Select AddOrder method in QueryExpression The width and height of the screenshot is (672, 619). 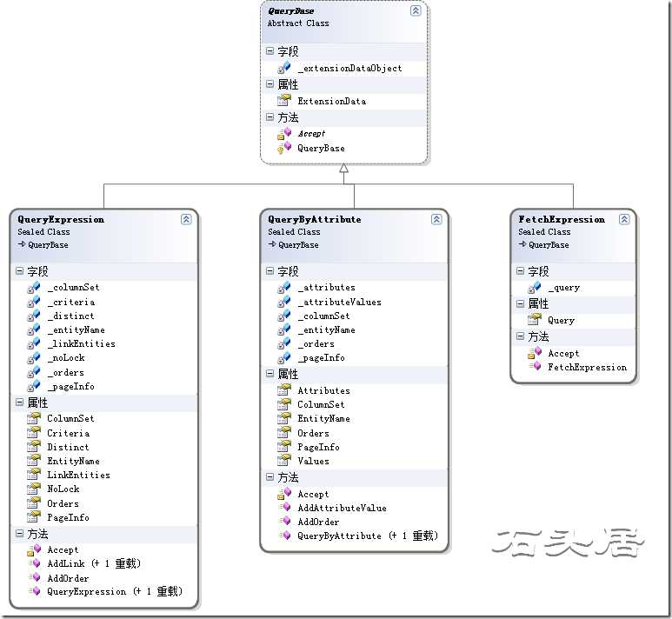pyautogui.click(x=68, y=578)
